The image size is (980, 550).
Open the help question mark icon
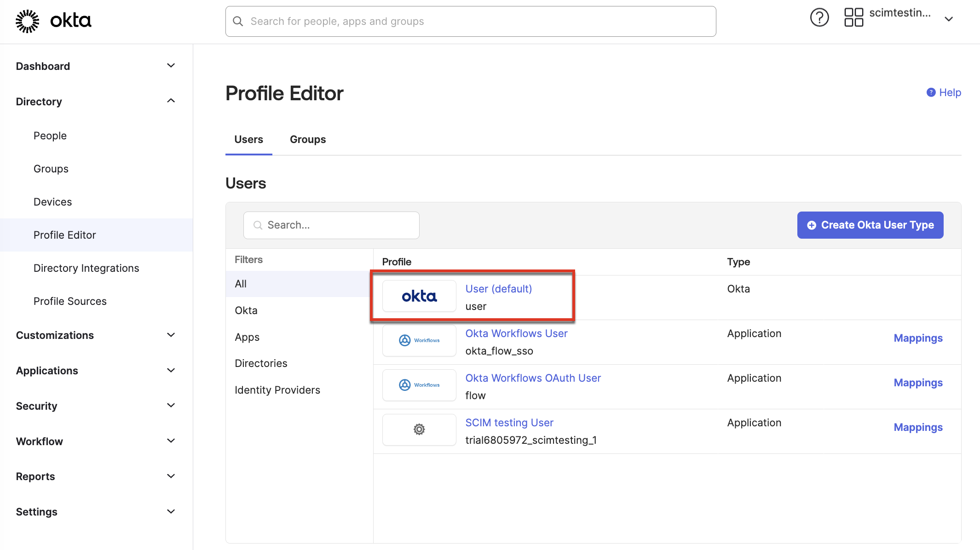pos(819,17)
